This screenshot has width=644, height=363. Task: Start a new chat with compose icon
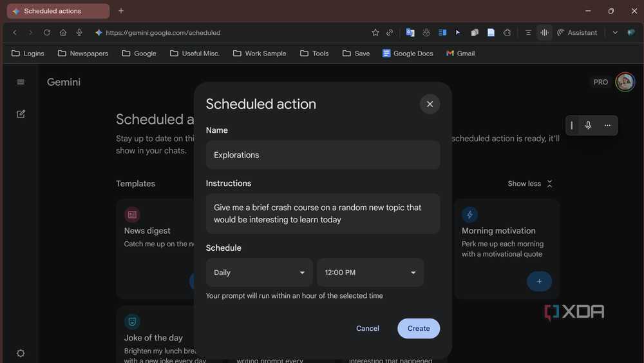pyautogui.click(x=21, y=114)
